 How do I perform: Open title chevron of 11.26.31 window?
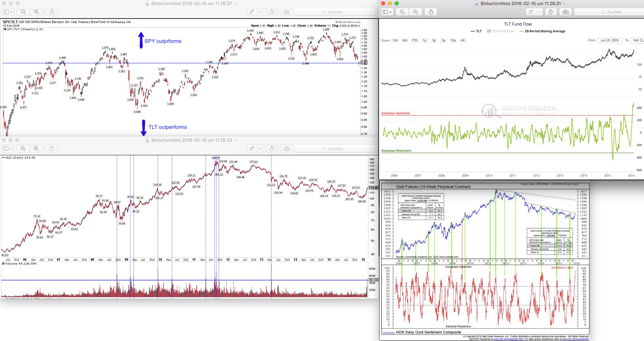[x=564, y=3]
